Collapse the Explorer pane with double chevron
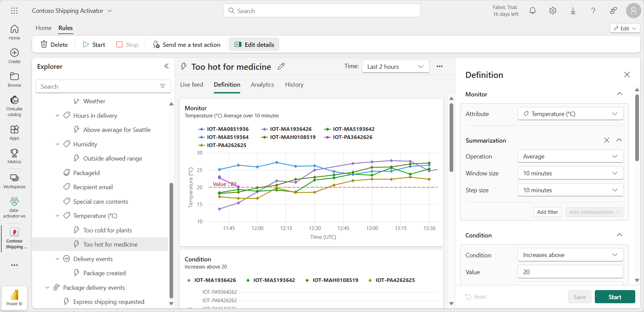This screenshot has width=644, height=312. (x=166, y=66)
